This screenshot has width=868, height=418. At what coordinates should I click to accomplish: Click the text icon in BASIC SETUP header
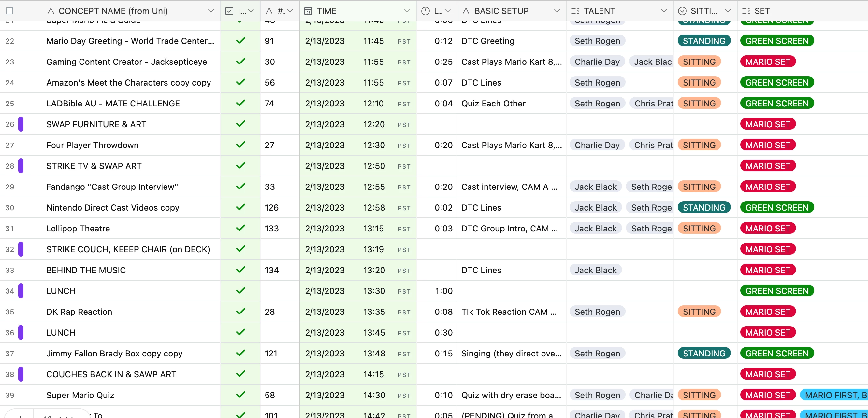click(x=466, y=11)
